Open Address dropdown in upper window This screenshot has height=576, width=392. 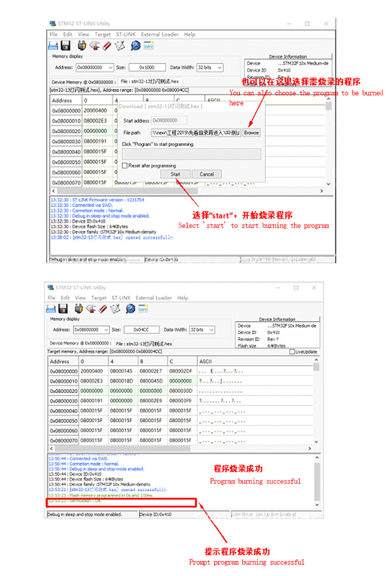(110, 67)
